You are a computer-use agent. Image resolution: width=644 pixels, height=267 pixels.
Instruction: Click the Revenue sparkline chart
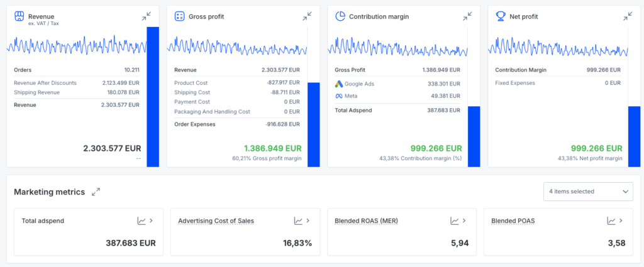(75, 46)
